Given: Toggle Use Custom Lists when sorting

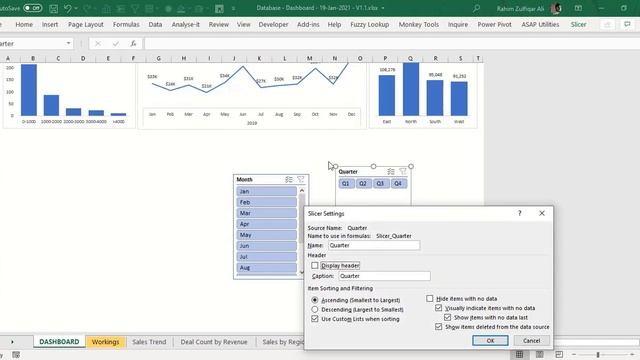Looking at the screenshot, I should (315, 319).
